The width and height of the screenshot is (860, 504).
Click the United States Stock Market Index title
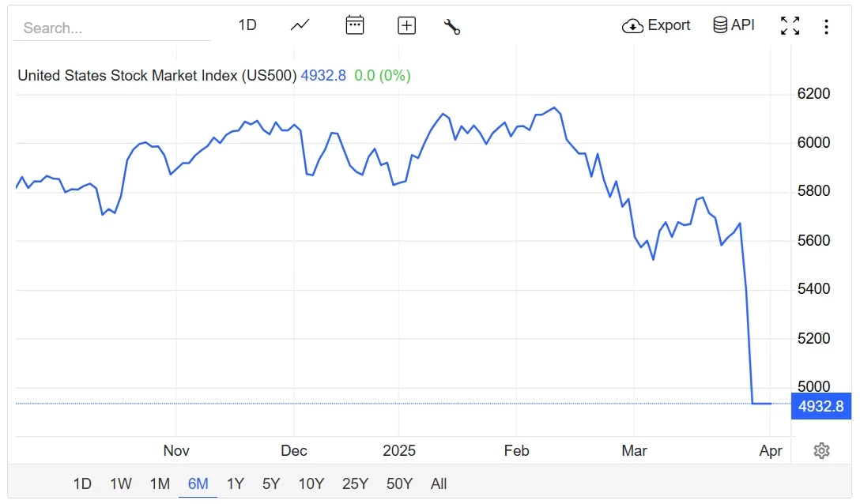[157, 76]
